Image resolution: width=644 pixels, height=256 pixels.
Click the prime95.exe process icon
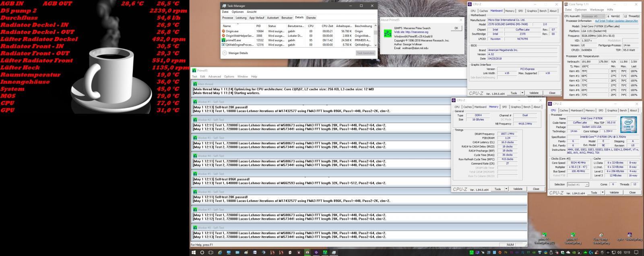coord(223,40)
